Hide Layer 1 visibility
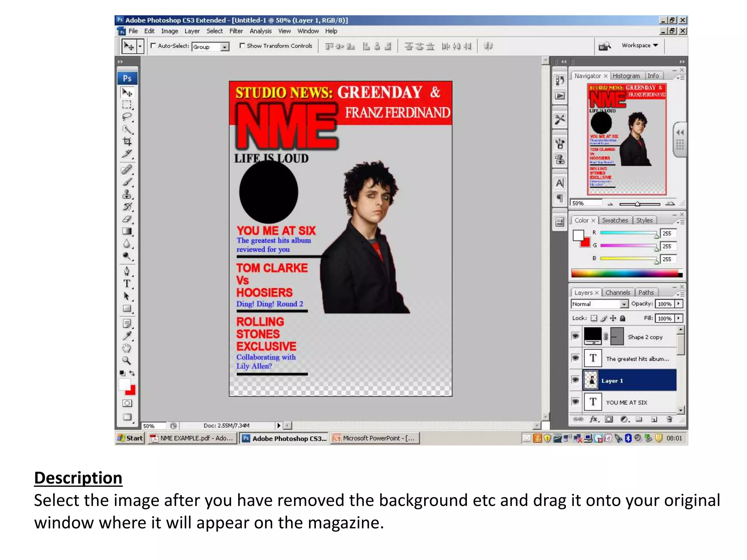747x560 pixels. [x=576, y=380]
